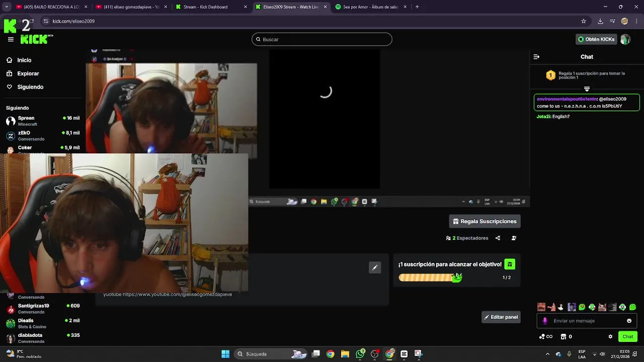Click the channel points infinity icon

tap(546, 337)
